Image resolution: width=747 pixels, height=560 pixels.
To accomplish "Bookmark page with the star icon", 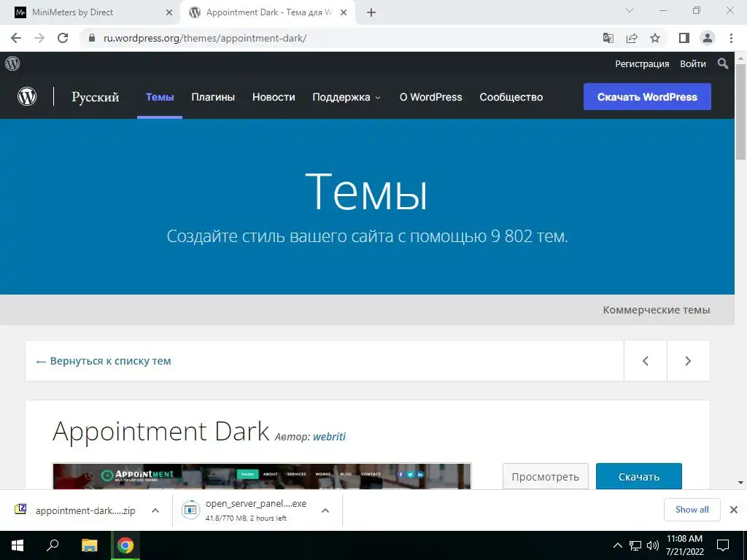I will pos(655,38).
